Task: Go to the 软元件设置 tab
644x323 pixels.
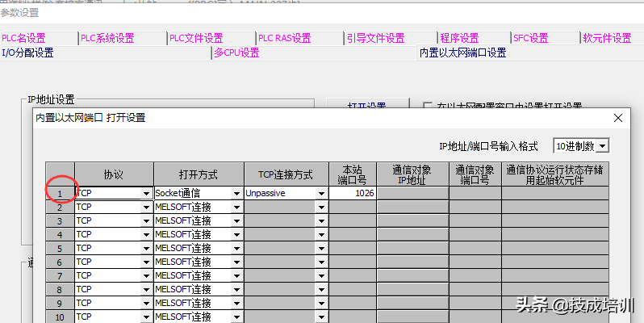Action: coord(607,38)
